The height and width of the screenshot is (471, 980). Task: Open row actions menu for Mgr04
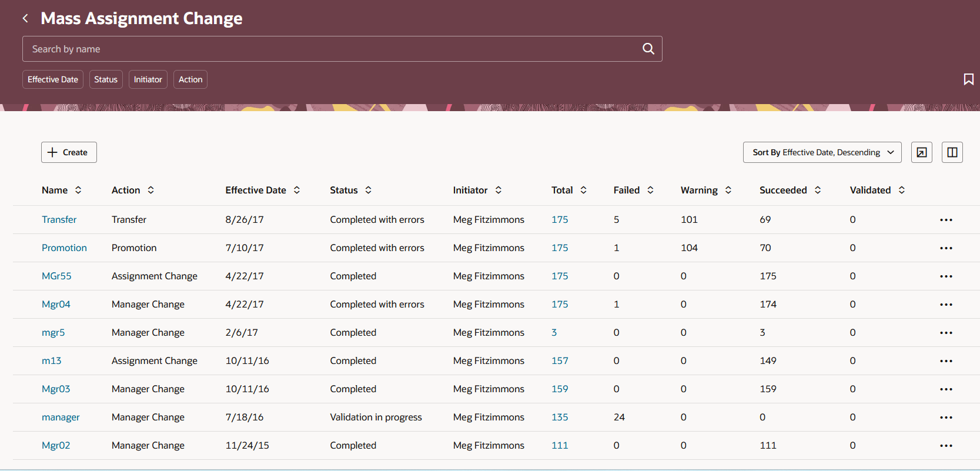click(946, 305)
